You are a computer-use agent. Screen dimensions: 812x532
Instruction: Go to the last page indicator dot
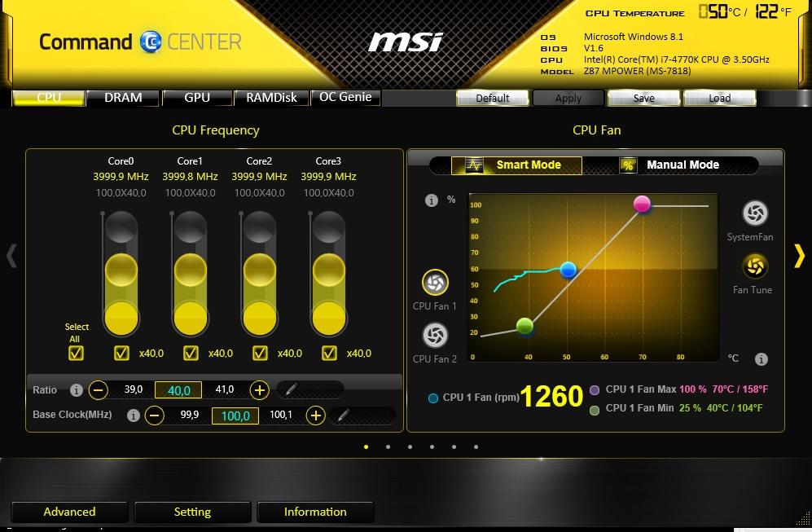pos(476,446)
